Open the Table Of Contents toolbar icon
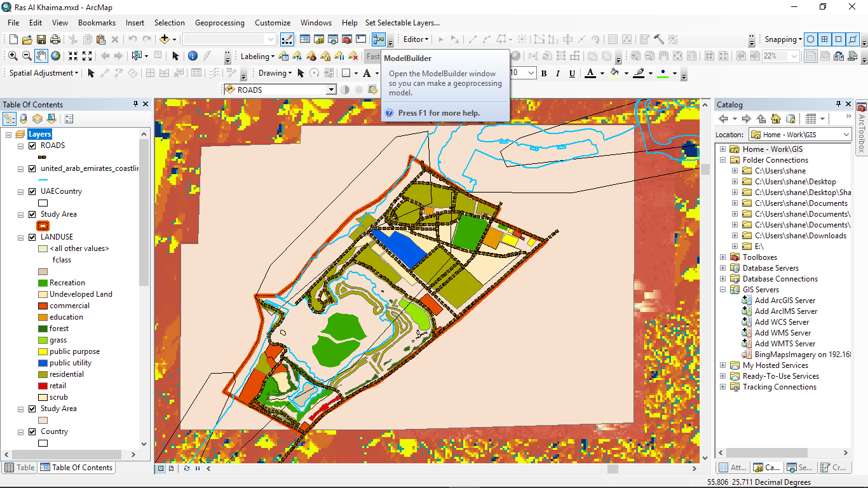The width and height of the screenshot is (868, 488). coord(305,39)
